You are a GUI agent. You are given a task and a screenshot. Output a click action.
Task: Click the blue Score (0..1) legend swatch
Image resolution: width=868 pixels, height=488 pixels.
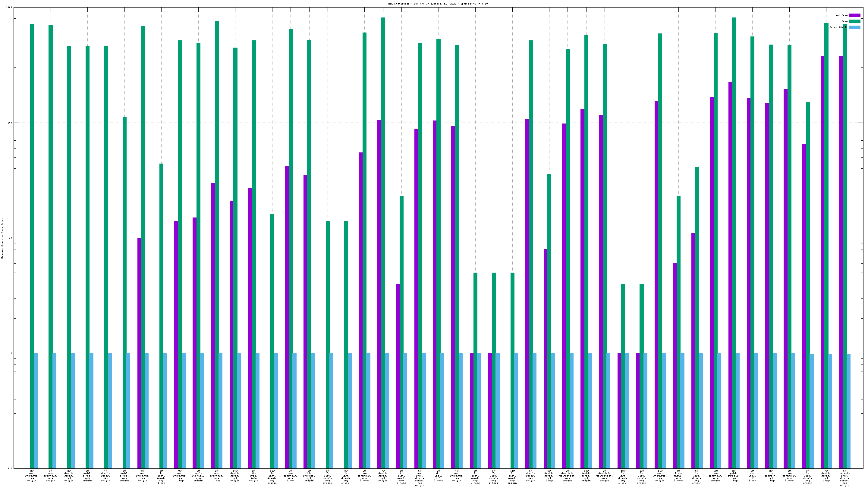point(854,27)
